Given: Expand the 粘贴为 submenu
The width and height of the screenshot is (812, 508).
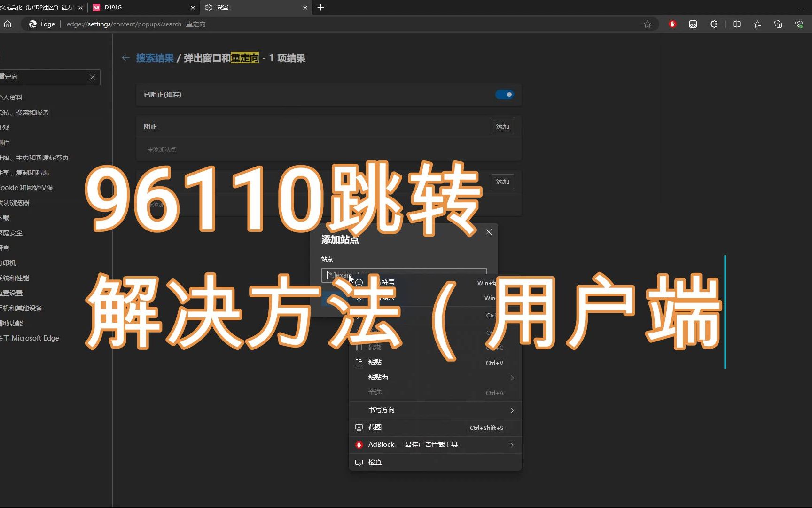Looking at the screenshot, I should tap(435, 378).
